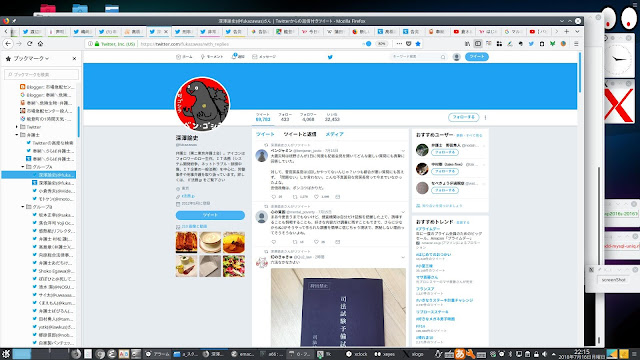Click the Firefox vertical page scrollbar

coord(580,73)
